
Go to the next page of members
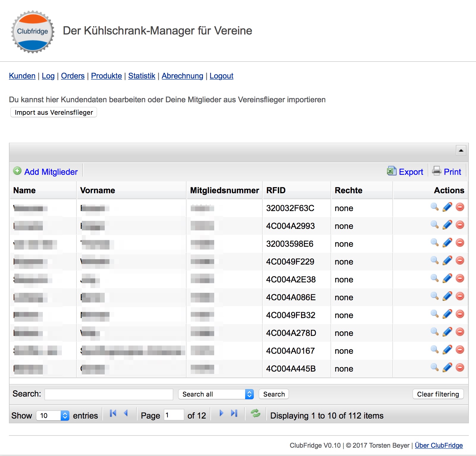pos(221,413)
